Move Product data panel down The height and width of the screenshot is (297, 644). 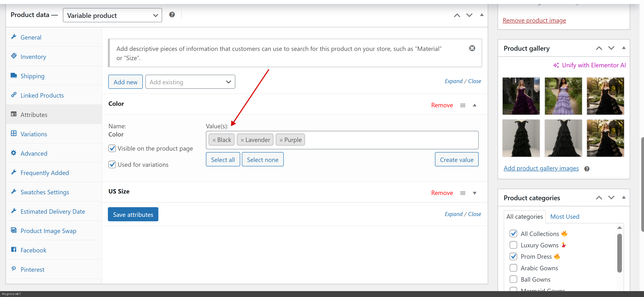pyautogui.click(x=469, y=15)
